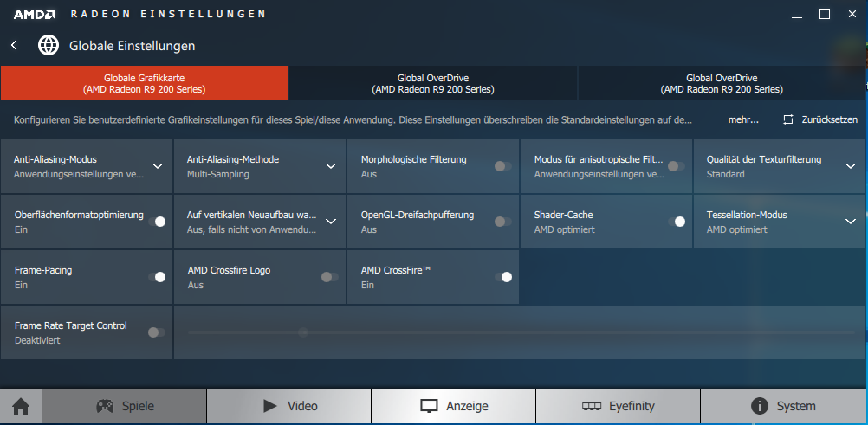Click the Konfigurieren Sie benutzerdefinierte description text
Viewport: 868px width, 425px height.
pyautogui.click(x=353, y=119)
